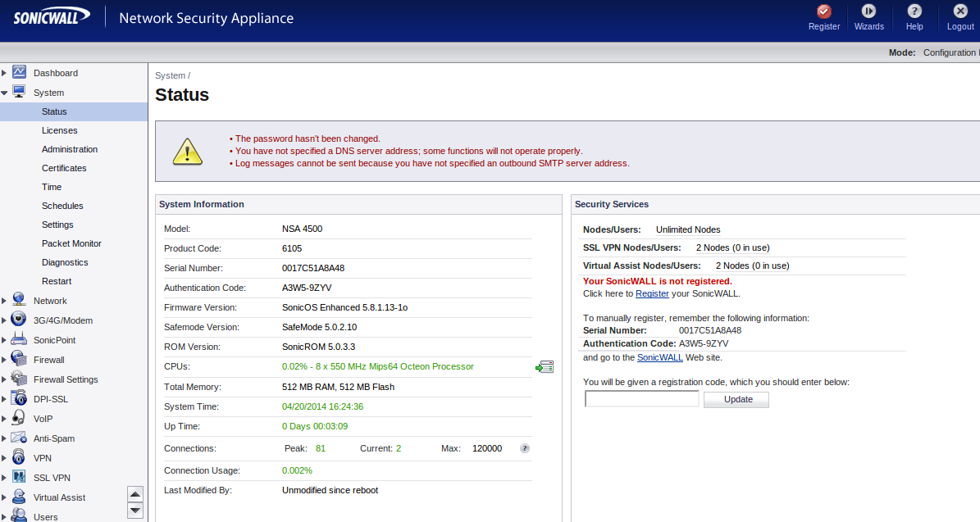
Task: Expand the Anti-Spam node arrow
Action: [x=4, y=438]
